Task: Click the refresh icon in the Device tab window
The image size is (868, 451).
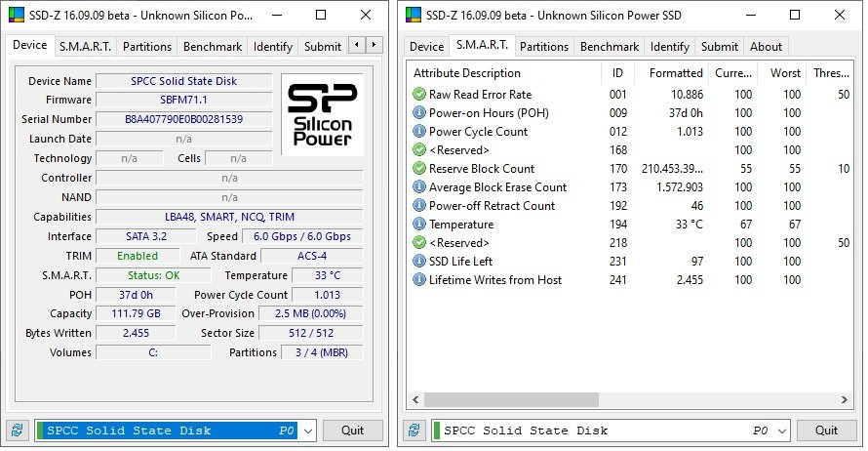Action: [x=18, y=430]
